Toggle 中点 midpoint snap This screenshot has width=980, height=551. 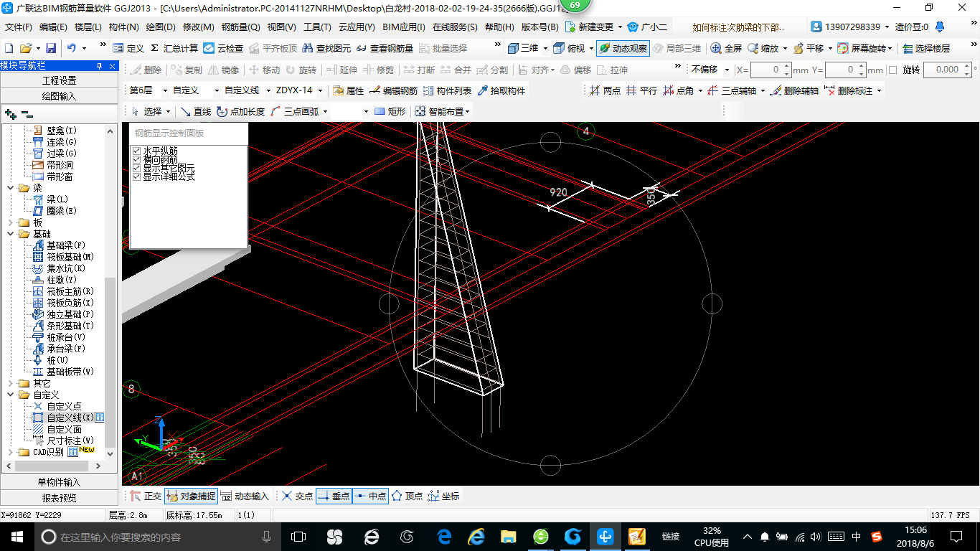pyautogui.click(x=370, y=496)
